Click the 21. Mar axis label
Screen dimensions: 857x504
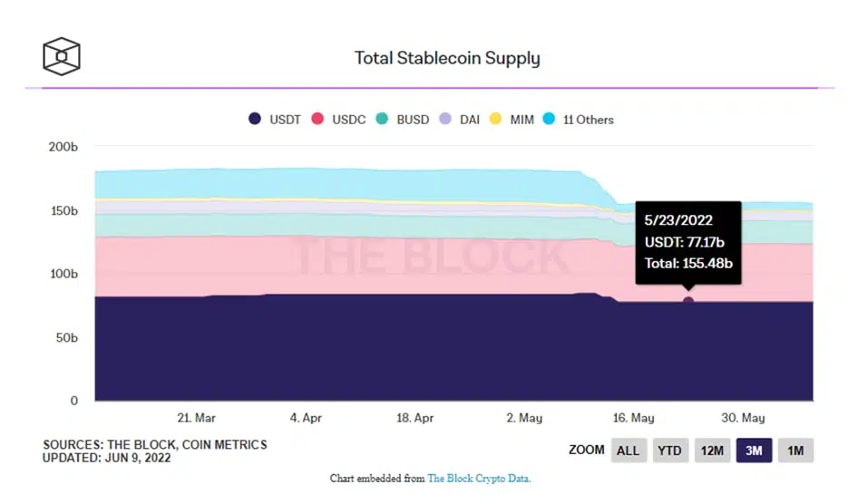pyautogui.click(x=196, y=418)
